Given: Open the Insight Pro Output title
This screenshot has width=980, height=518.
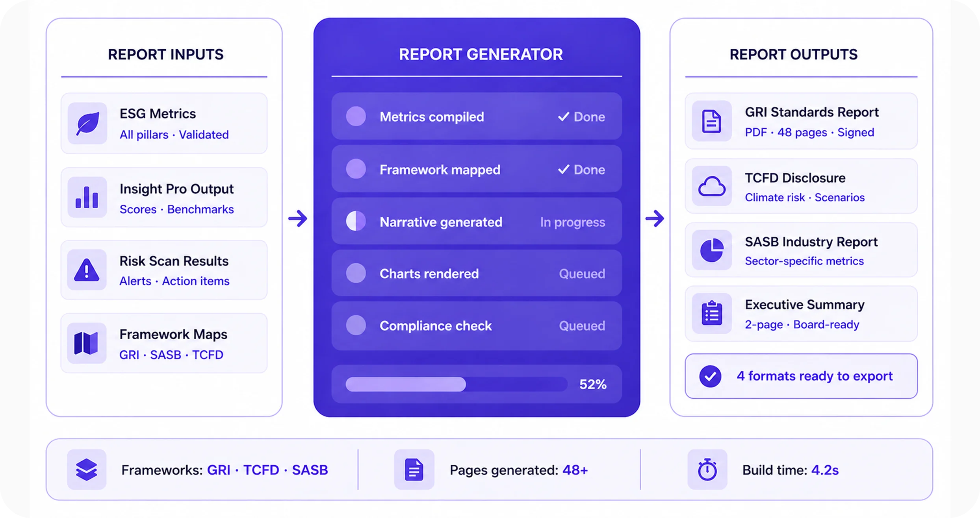Looking at the screenshot, I should [x=176, y=189].
